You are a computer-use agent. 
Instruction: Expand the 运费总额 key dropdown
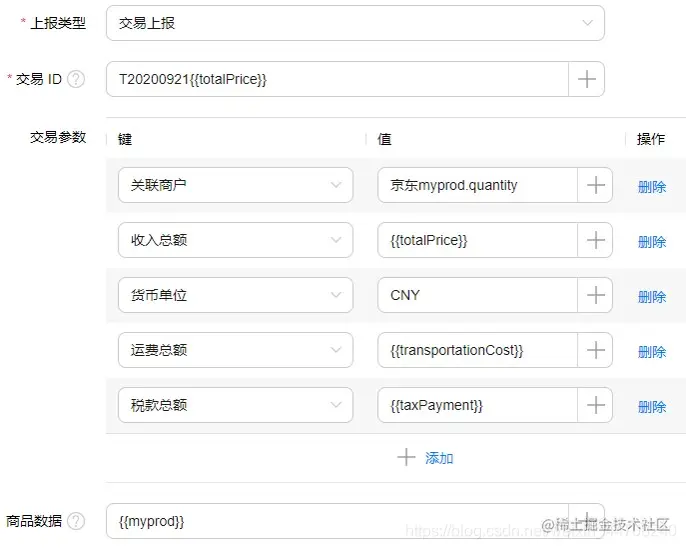point(235,350)
